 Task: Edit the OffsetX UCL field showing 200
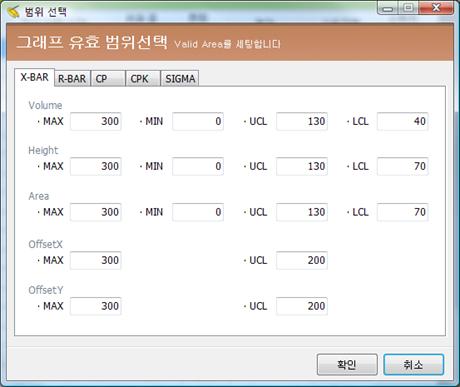tap(302, 260)
